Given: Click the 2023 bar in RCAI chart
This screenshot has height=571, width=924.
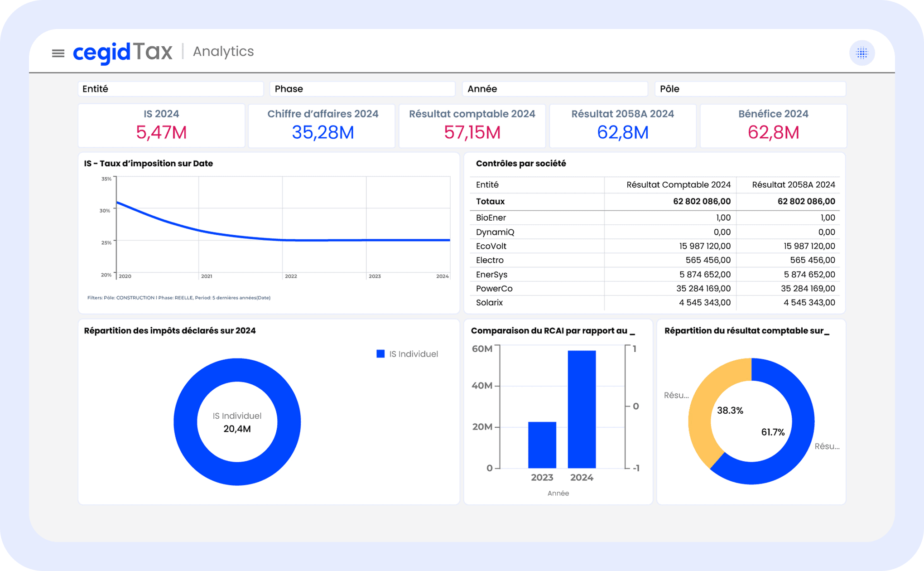Looking at the screenshot, I should pyautogui.click(x=542, y=445).
